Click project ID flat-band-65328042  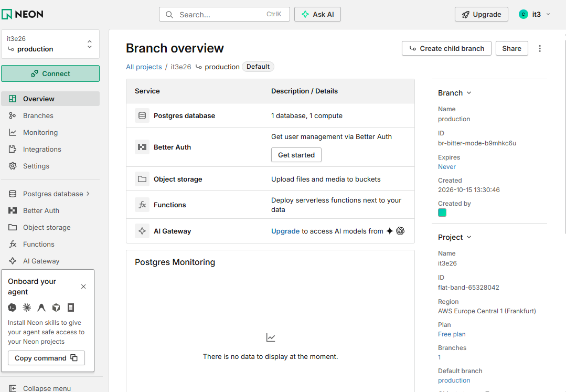(468, 288)
